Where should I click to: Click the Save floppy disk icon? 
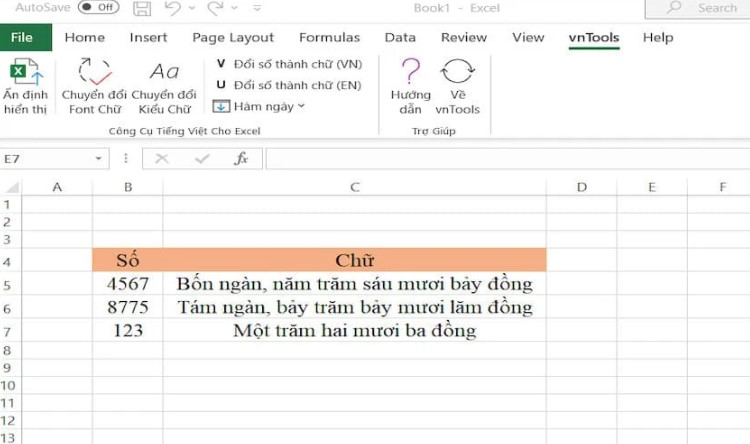pyautogui.click(x=142, y=8)
